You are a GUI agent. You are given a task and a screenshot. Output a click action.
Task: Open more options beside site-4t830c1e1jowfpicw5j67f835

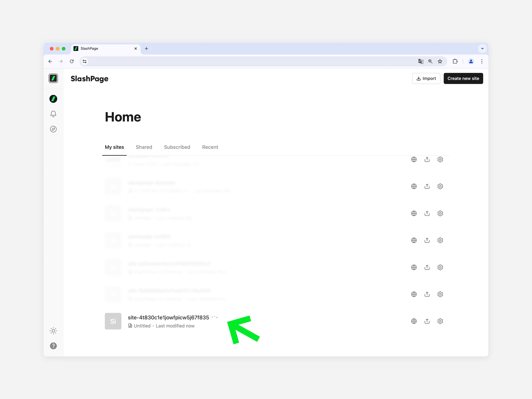click(215, 317)
